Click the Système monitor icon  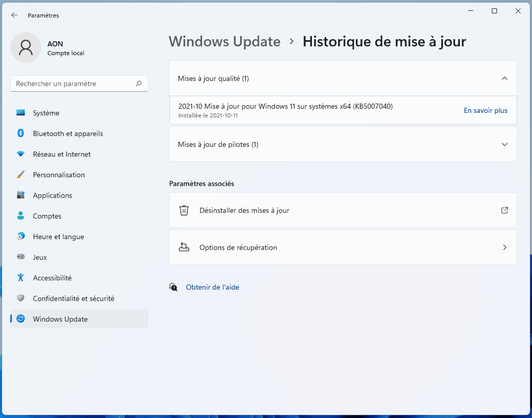tap(21, 113)
